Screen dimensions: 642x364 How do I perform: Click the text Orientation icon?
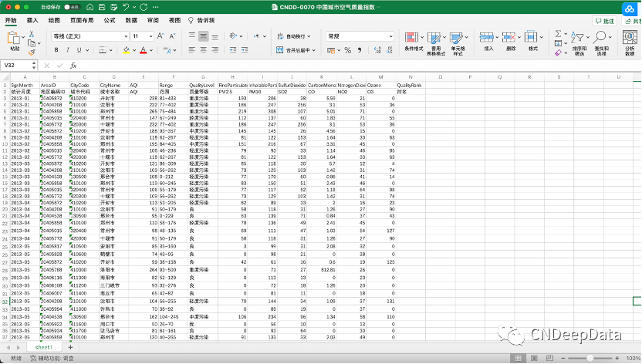[x=233, y=36]
